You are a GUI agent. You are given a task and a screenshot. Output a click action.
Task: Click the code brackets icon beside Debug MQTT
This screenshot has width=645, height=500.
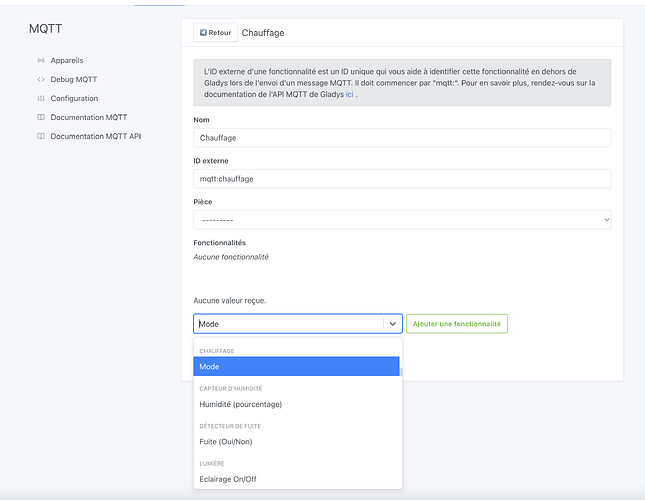[x=41, y=79]
